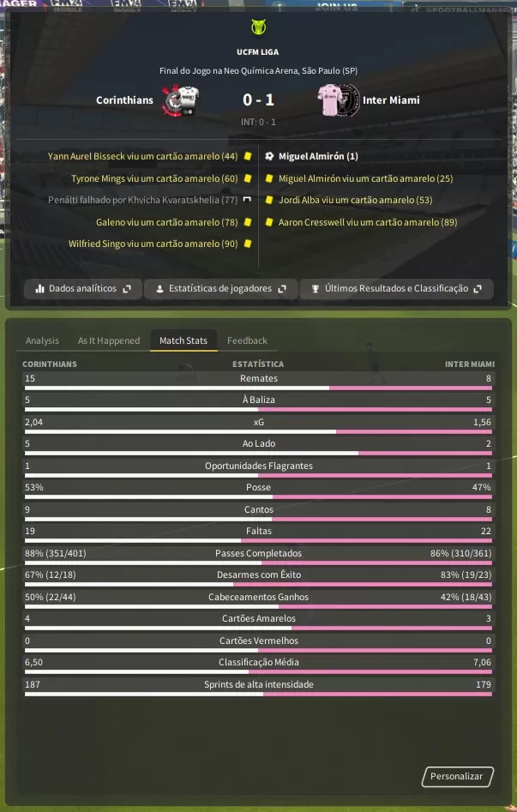517x812 pixels.
Task: Expand Últimos Resultados e Classificação pop-out arrow
Action: coord(478,289)
